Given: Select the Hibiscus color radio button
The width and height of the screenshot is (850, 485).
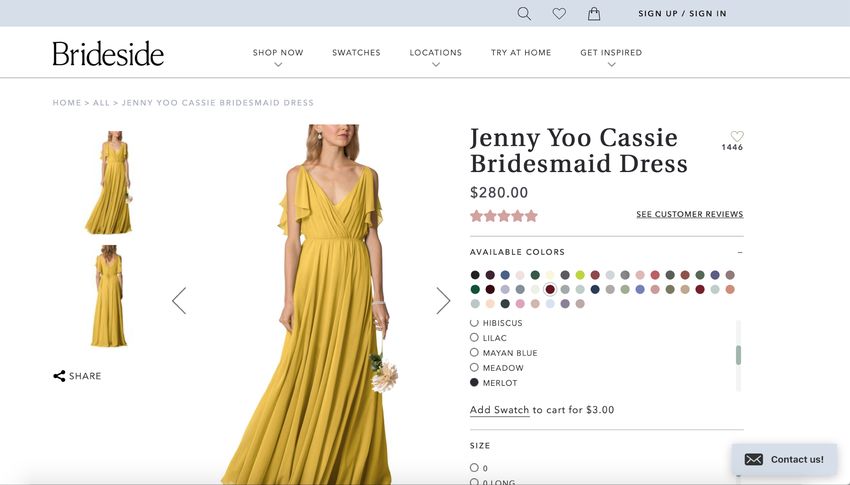Looking at the screenshot, I should [x=474, y=322].
